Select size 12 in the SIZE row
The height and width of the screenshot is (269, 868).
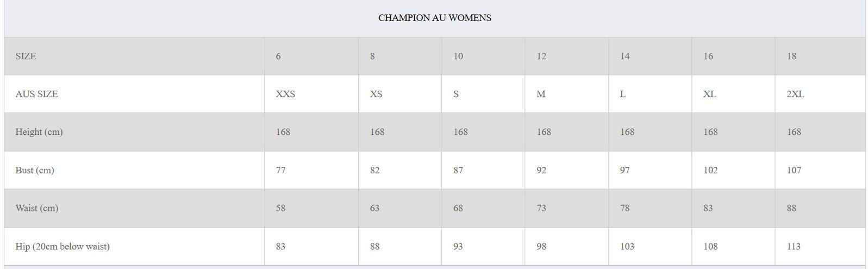coord(541,56)
